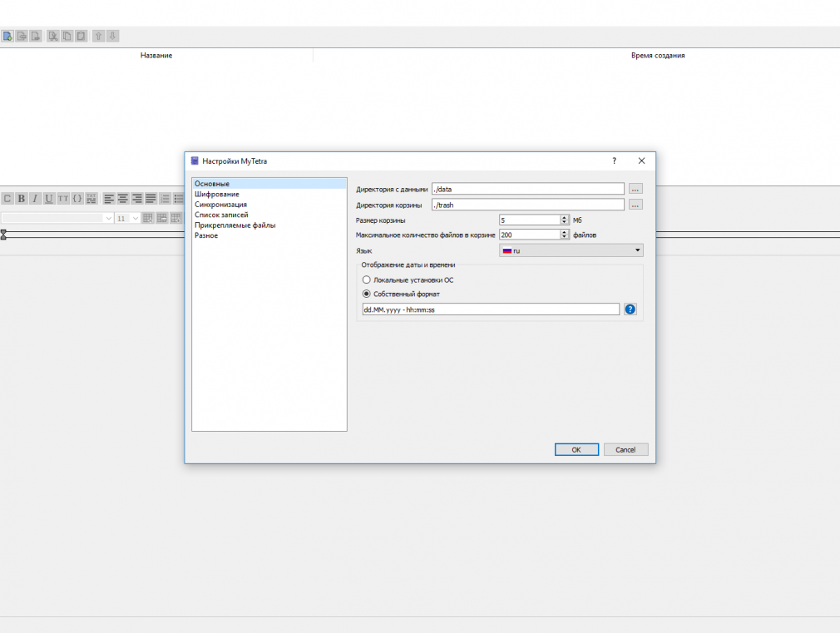Move the note down with the down arrow
The width and height of the screenshot is (840, 633).
(x=112, y=36)
